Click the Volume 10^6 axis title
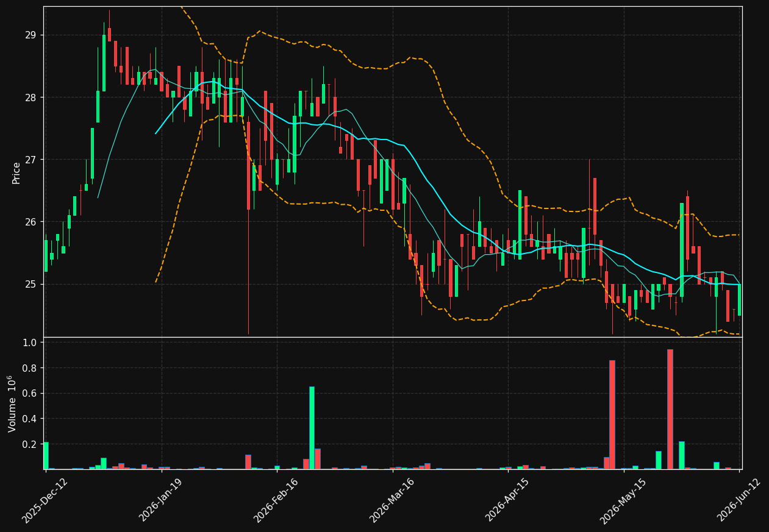769x532 pixels. (12, 404)
